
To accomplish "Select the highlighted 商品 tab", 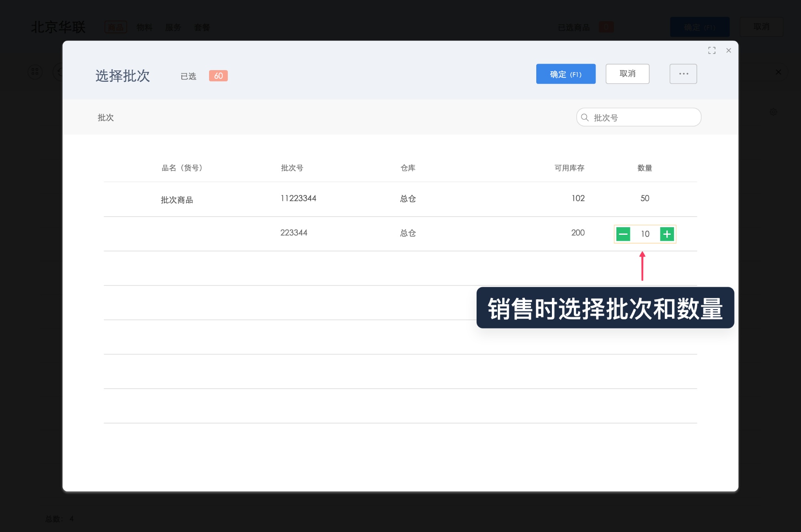I will click(116, 27).
